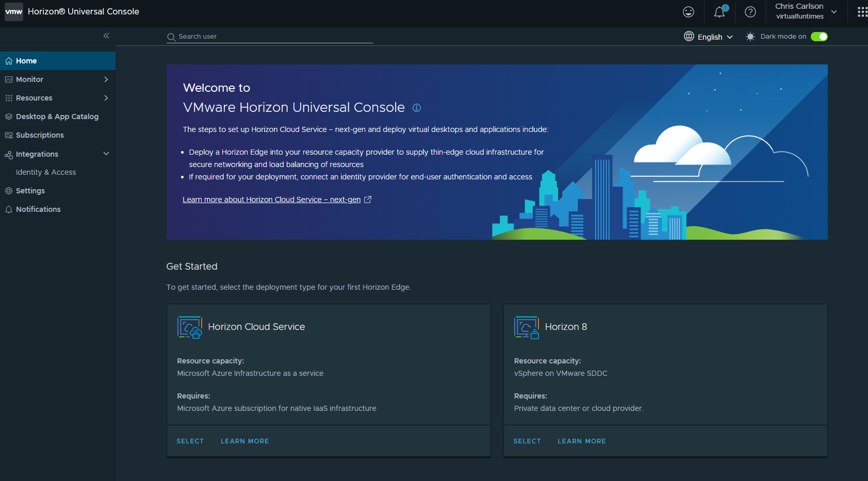This screenshot has width=868, height=481.
Task: Click SELECT on Horizon Cloud Service card
Action: coord(190,441)
